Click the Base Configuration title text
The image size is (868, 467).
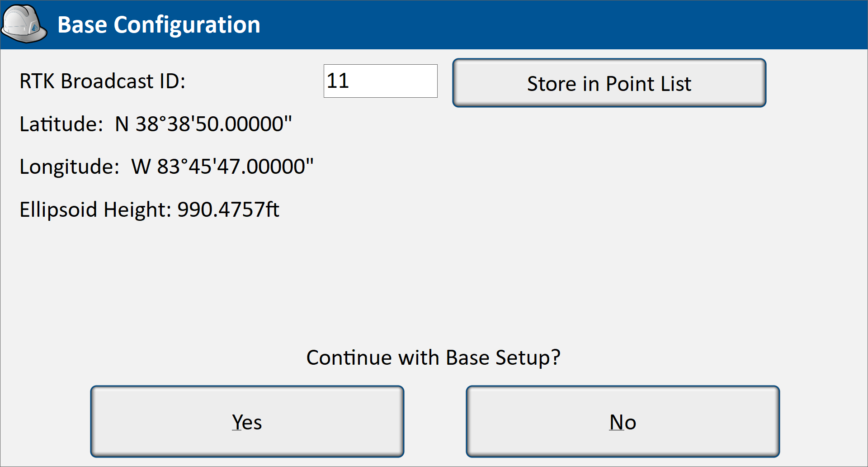[x=159, y=25]
